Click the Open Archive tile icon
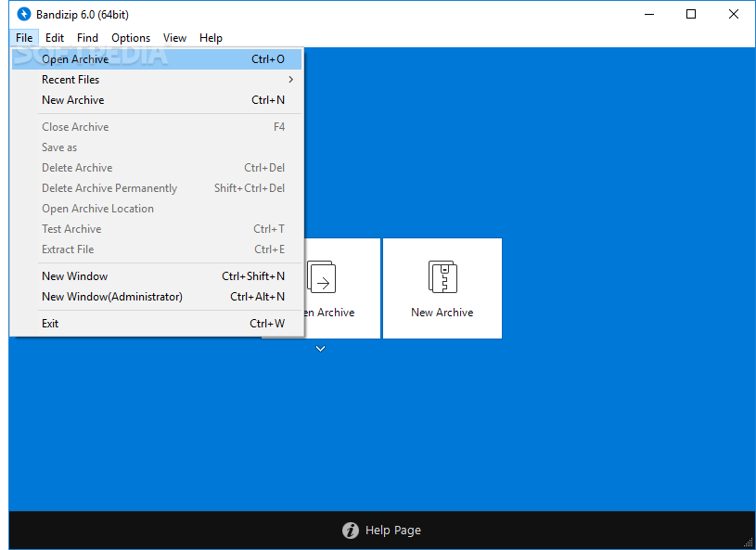 pos(322,276)
